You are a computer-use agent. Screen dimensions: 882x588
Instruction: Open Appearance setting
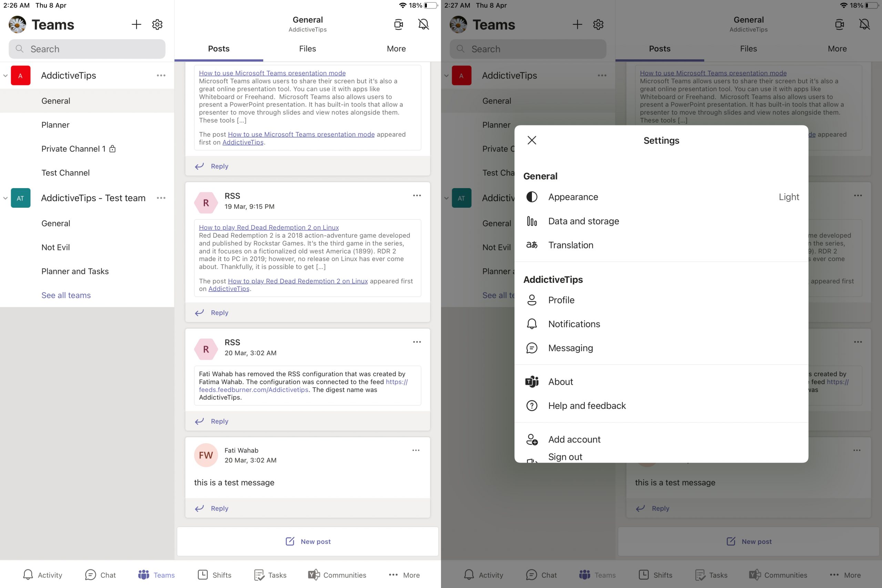pyautogui.click(x=661, y=197)
